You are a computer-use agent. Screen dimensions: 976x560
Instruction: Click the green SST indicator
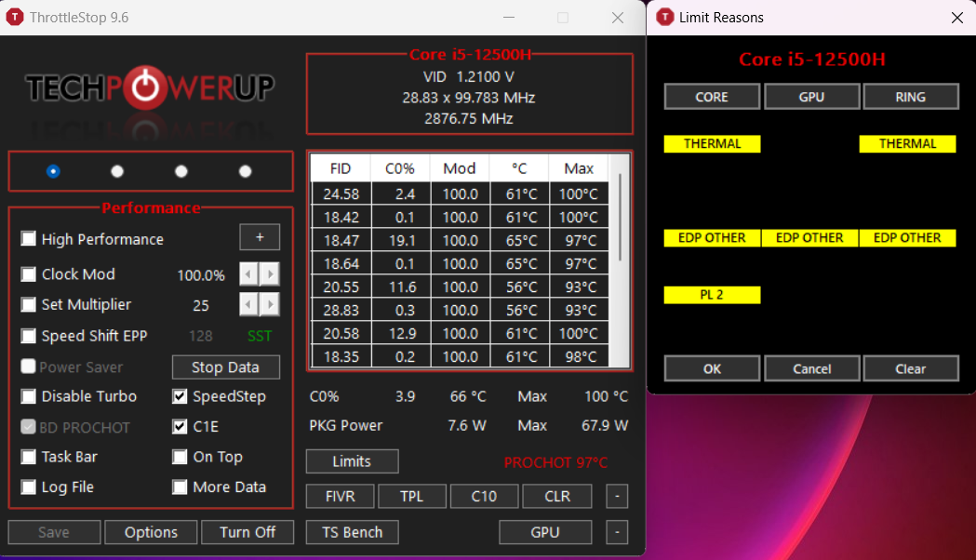260,336
